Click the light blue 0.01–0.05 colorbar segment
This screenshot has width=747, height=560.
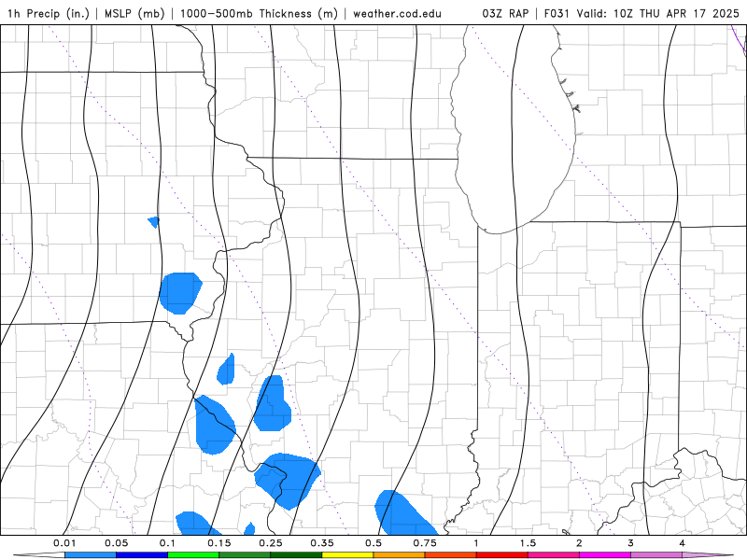pyautogui.click(x=91, y=555)
